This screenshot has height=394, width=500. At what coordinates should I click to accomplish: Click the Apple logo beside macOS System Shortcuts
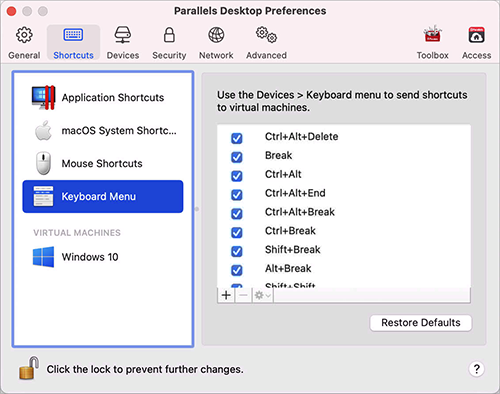[43, 131]
